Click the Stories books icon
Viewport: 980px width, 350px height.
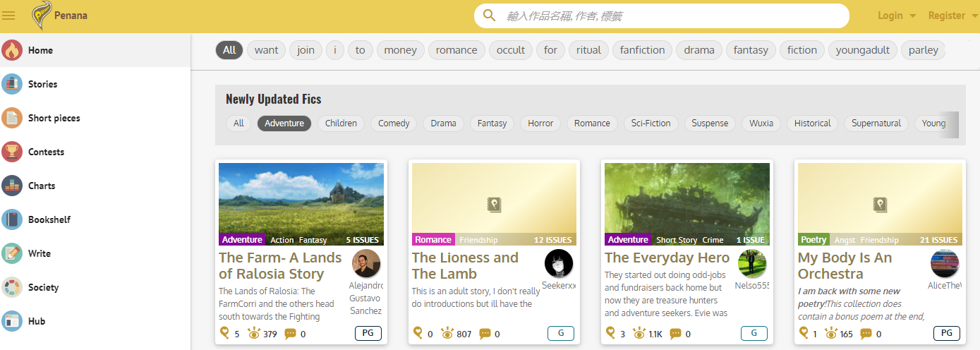(x=12, y=84)
